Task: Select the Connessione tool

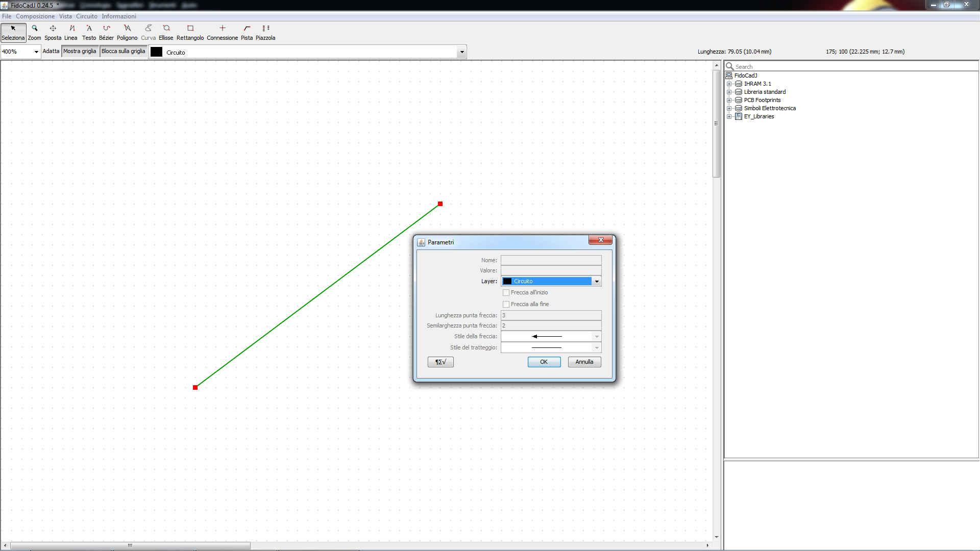Action: coord(222,32)
